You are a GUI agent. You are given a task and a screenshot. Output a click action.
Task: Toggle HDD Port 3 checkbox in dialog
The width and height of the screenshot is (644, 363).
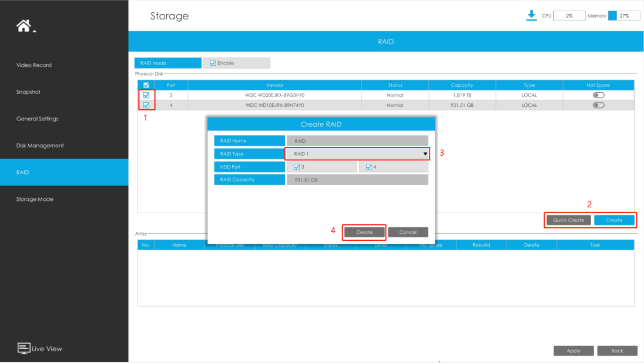pyautogui.click(x=297, y=167)
